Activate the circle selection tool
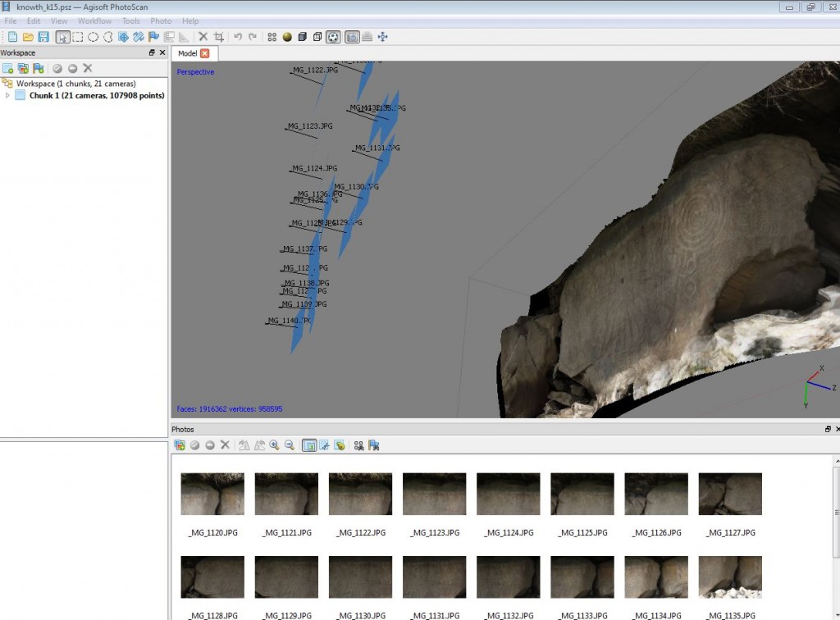The width and height of the screenshot is (840, 620). (93, 37)
